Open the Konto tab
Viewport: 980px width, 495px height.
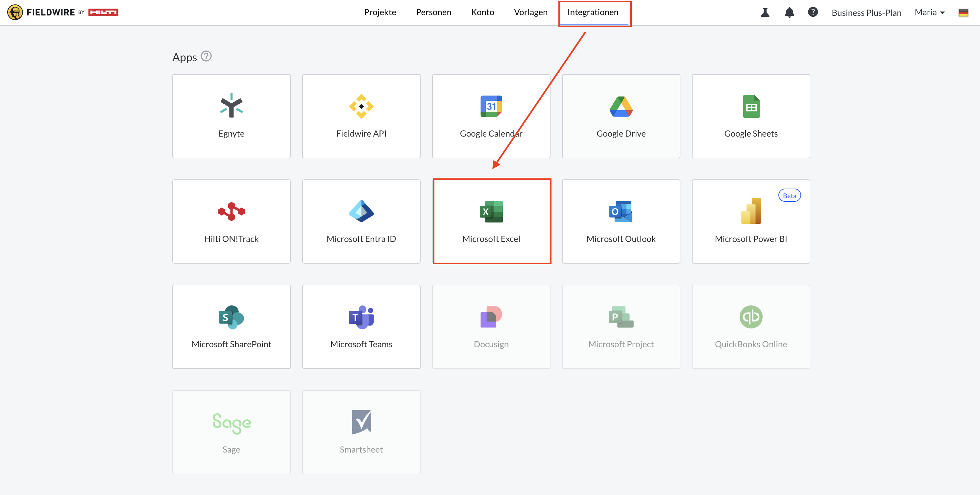pos(482,12)
